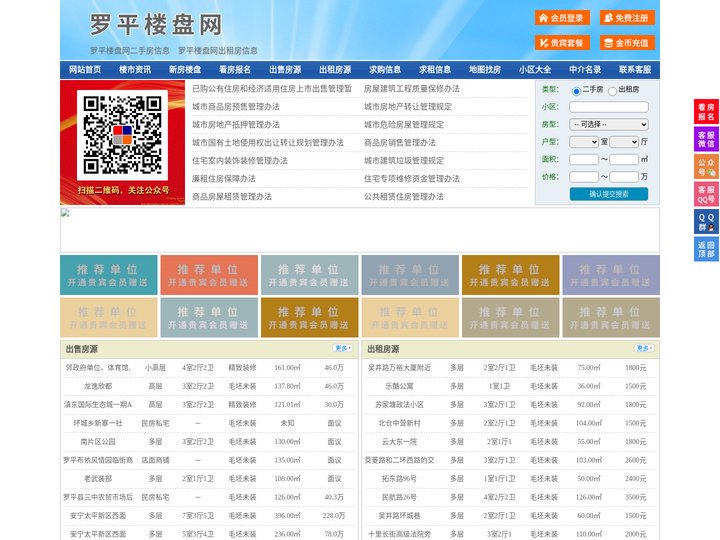The image size is (720, 540).
Task: Open the 联系客服 menu item
Action: (635, 70)
